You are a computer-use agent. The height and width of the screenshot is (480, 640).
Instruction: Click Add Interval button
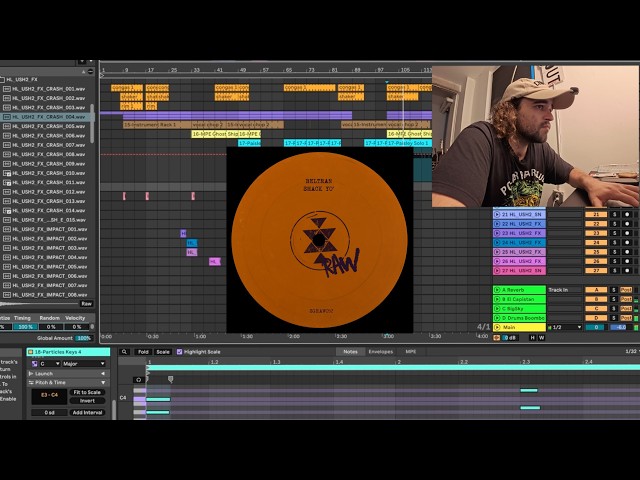tap(87, 413)
